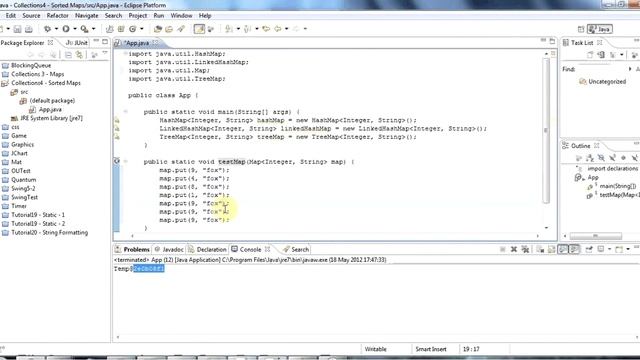
Task: Open the Open Perspective icon
Action: tap(581, 29)
